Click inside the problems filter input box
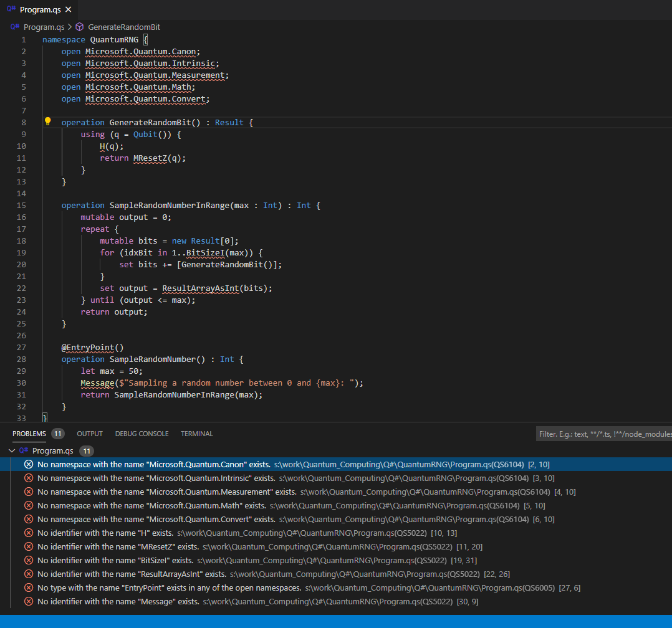 (x=603, y=433)
